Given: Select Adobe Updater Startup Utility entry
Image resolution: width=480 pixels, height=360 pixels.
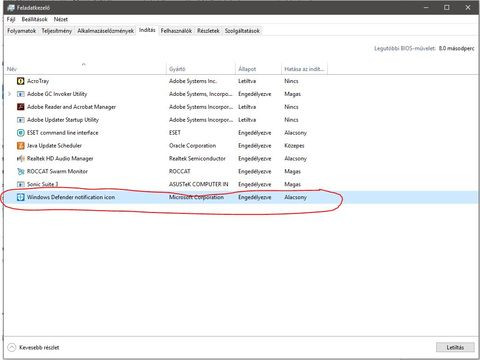Looking at the screenshot, I should tap(63, 120).
